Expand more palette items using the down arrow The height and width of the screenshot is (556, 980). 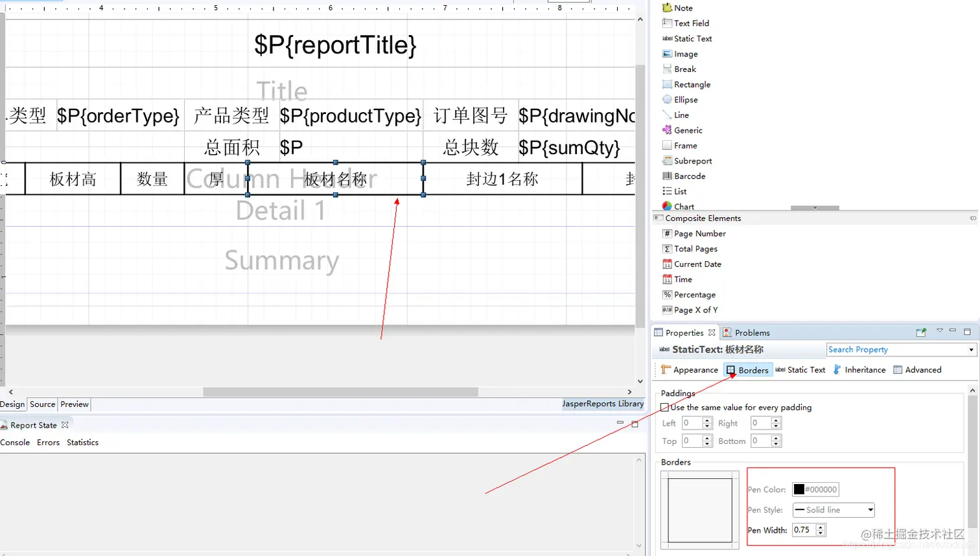tap(815, 208)
